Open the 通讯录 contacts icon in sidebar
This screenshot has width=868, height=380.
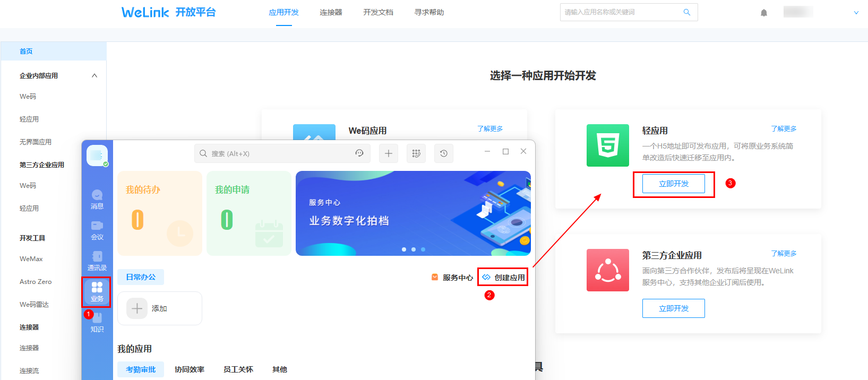point(97,261)
